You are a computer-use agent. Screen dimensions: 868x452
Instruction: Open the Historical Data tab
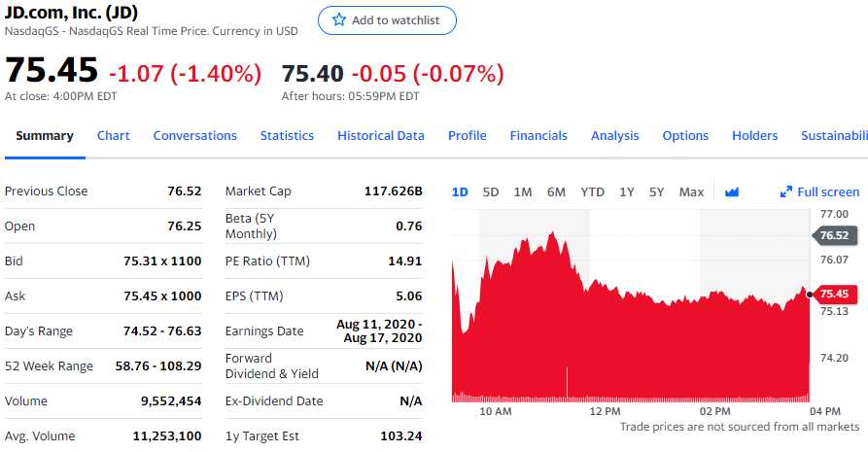[381, 135]
